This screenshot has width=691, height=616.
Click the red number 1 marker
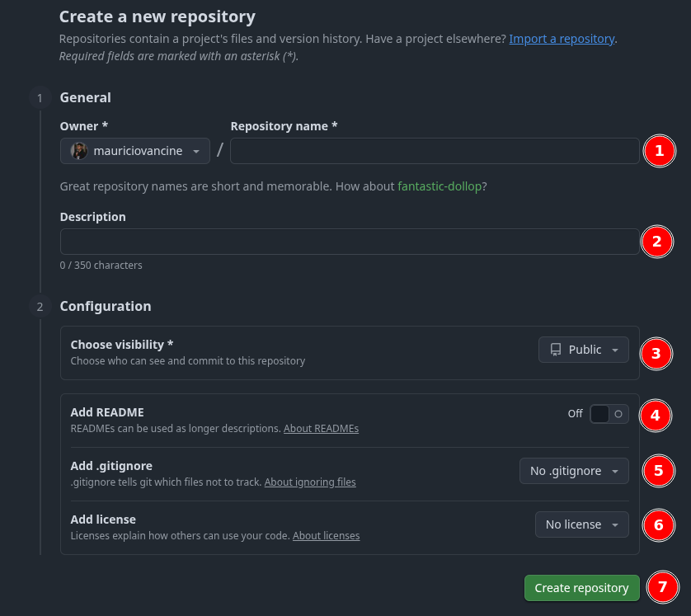(x=659, y=151)
